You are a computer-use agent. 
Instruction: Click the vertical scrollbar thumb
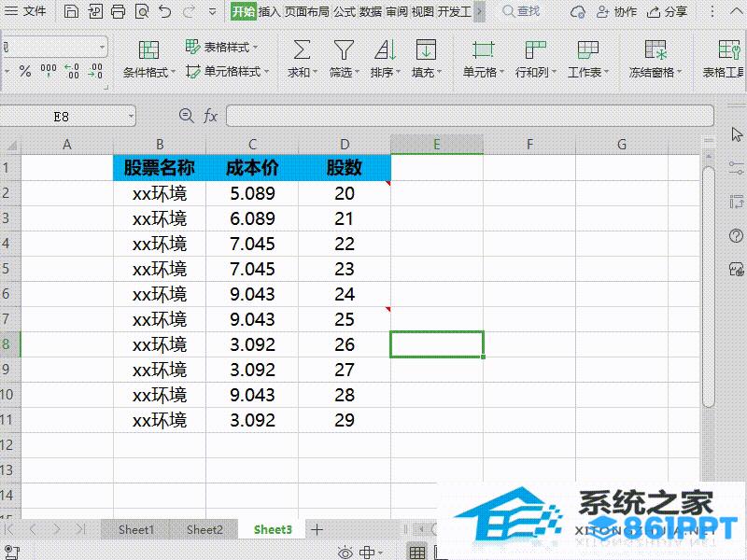point(709,287)
